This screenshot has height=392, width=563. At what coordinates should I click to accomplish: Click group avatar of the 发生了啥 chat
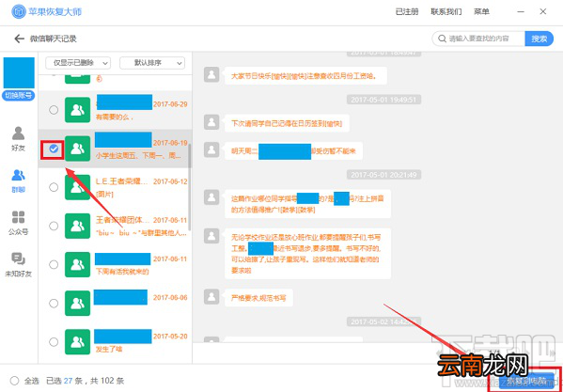point(78,342)
